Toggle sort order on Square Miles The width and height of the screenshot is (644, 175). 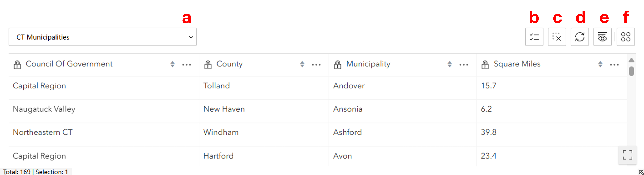600,64
